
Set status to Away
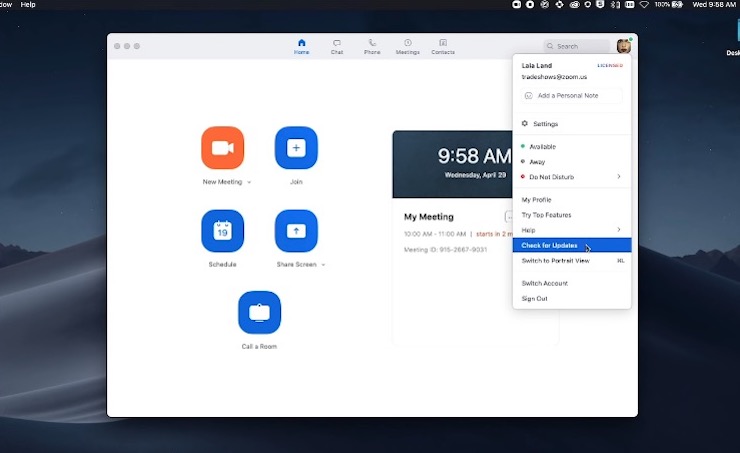click(x=538, y=161)
